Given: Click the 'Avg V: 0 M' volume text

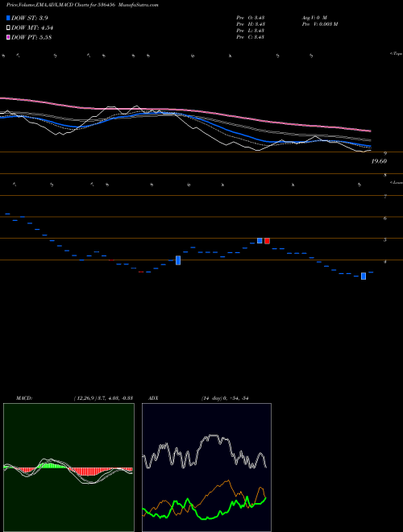Looking at the screenshot, I should [x=314, y=17].
